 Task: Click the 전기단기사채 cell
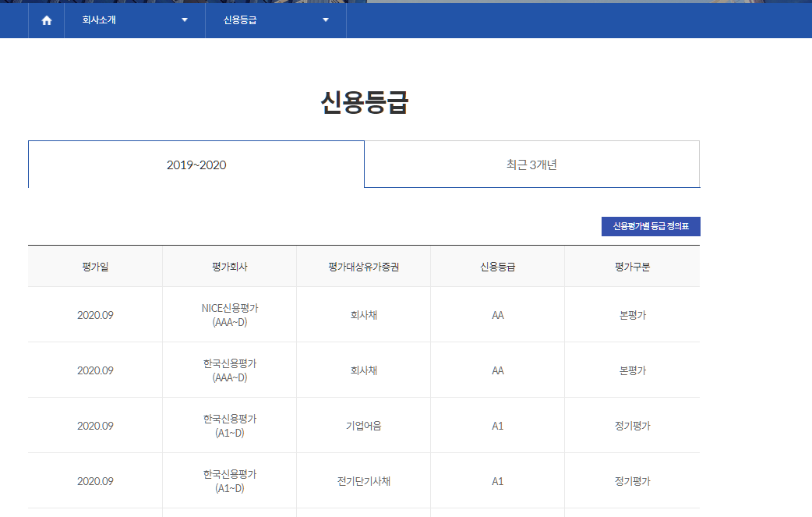point(364,481)
